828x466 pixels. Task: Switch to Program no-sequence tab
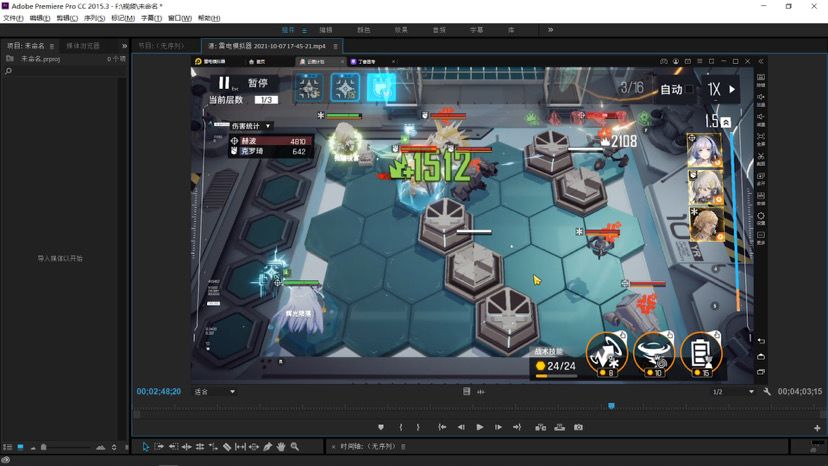tap(161, 46)
